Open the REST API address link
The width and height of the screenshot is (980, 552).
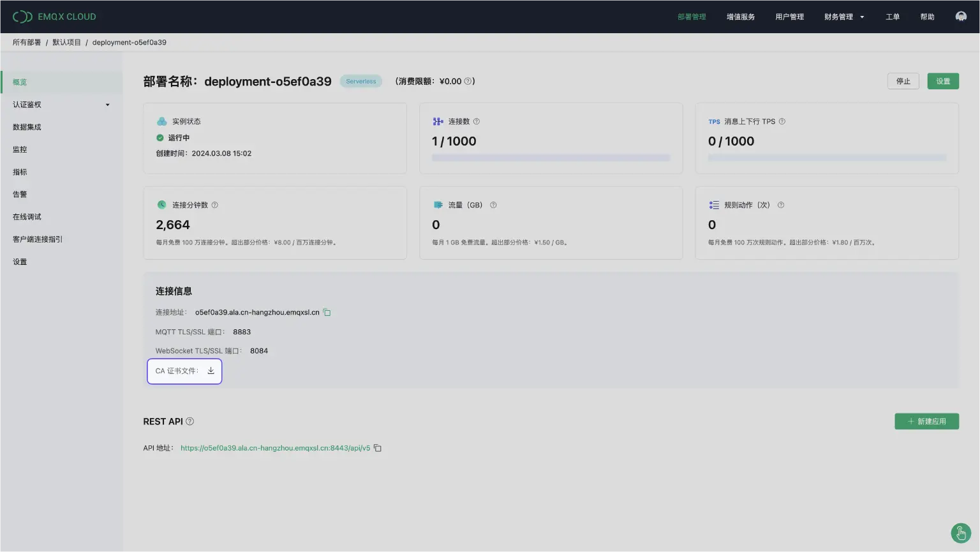(x=275, y=448)
